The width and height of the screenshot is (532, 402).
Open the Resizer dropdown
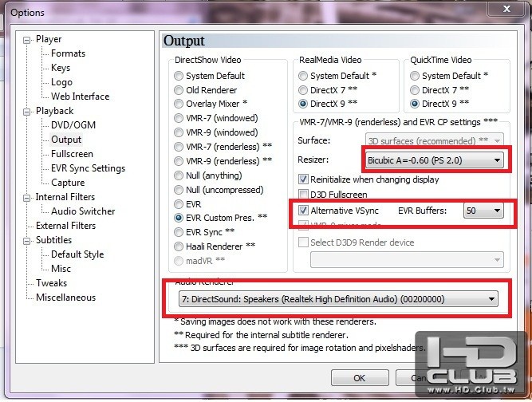point(435,160)
